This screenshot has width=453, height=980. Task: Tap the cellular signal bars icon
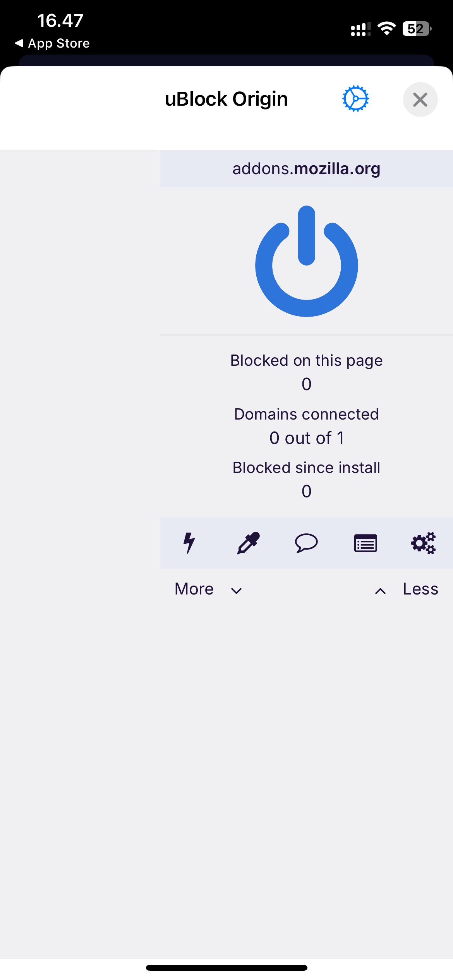click(x=360, y=29)
